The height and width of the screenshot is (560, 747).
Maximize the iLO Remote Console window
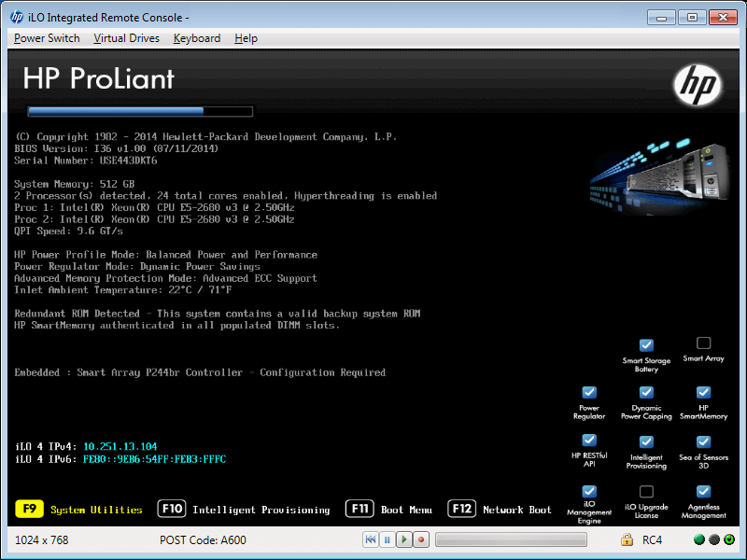[692, 18]
